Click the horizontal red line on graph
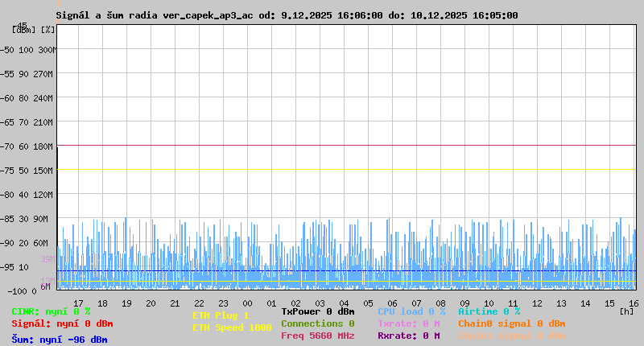This screenshot has width=644, height=346. tap(346, 146)
